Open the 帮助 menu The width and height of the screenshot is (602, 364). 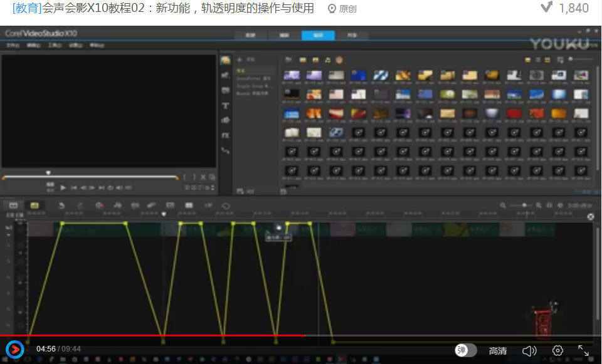click(x=97, y=45)
